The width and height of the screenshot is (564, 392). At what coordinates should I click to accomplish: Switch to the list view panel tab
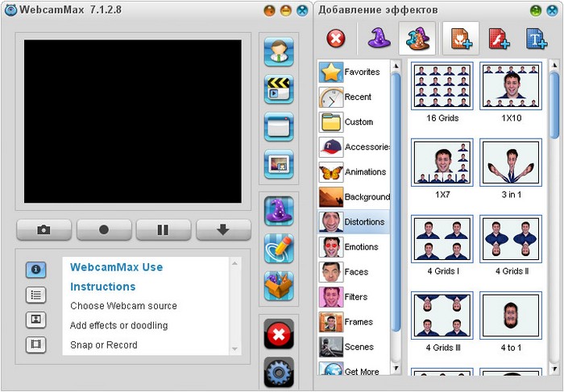coord(35,294)
